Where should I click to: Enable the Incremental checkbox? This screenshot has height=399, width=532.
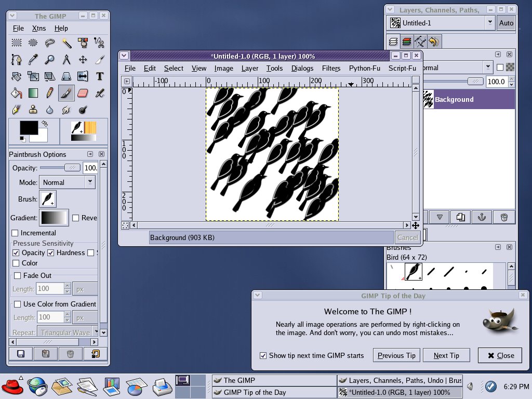[x=15, y=233]
